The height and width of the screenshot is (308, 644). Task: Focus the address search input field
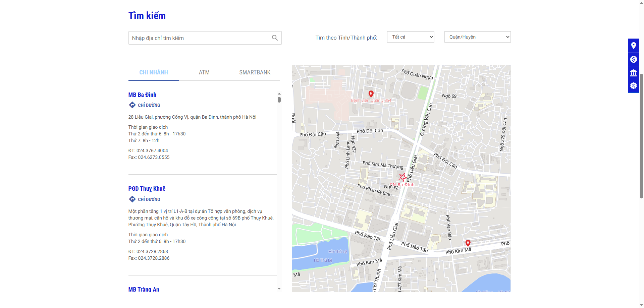(200, 38)
